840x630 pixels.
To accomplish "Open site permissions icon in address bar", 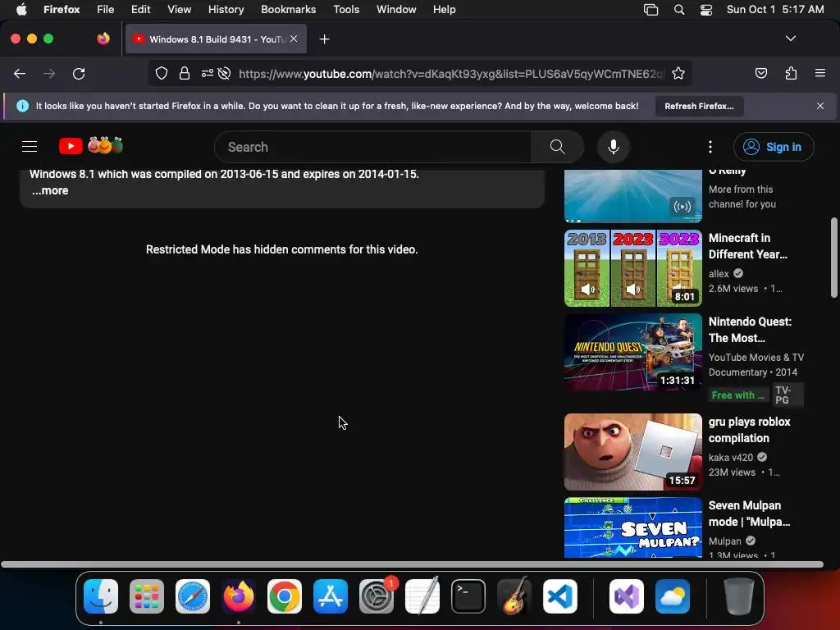I will 208,73.
